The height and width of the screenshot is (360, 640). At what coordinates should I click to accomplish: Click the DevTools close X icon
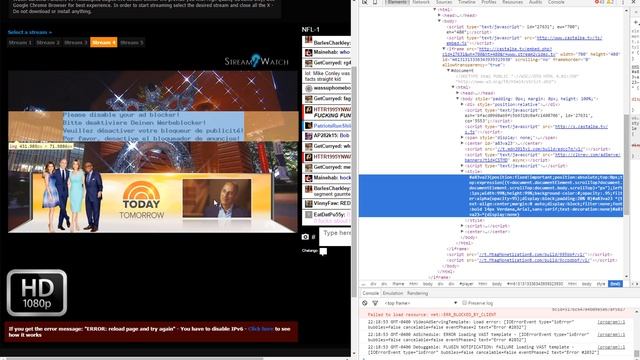point(634,2)
